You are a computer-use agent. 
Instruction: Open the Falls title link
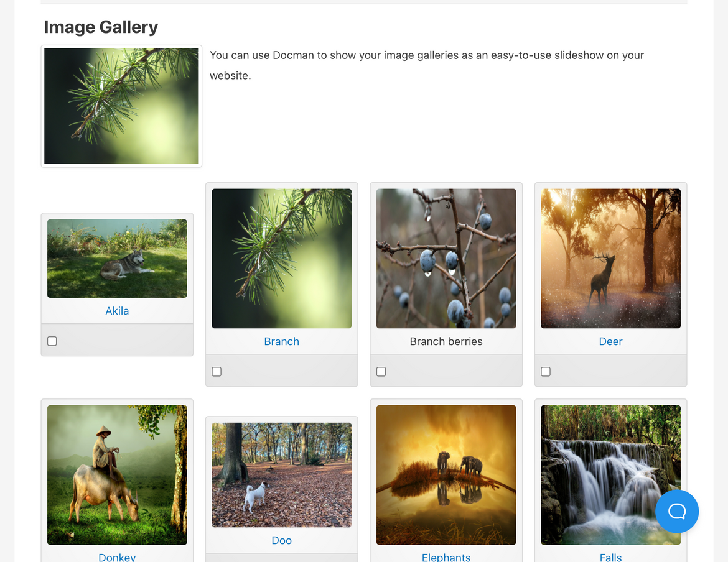click(610, 557)
